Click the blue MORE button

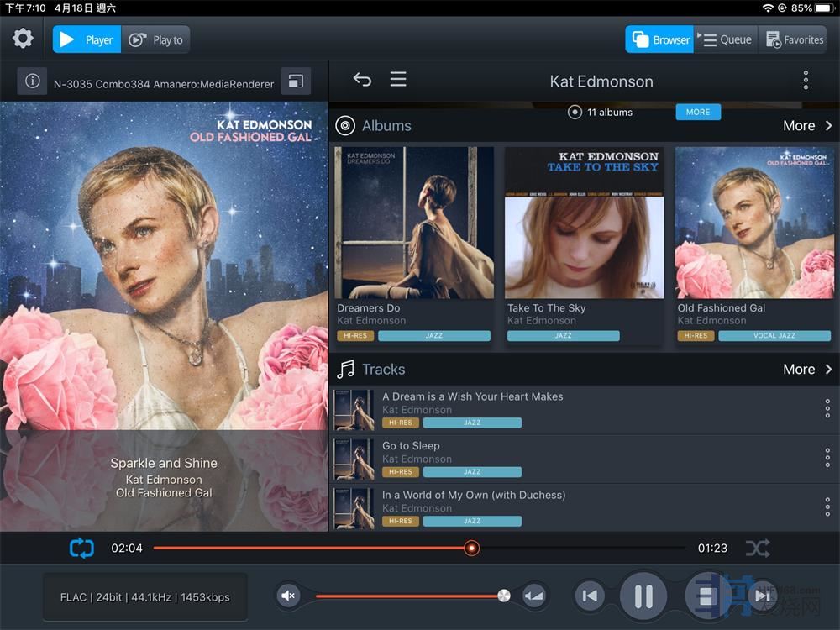pyautogui.click(x=698, y=112)
